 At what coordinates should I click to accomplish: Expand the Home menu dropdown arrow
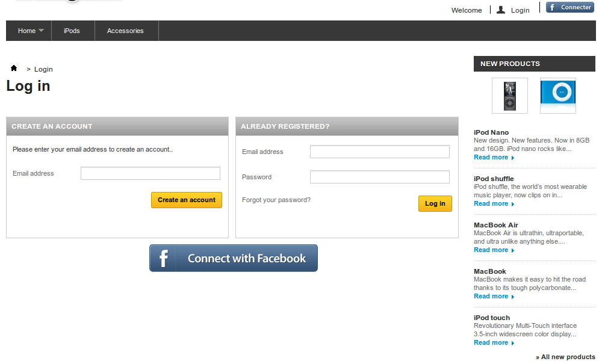(42, 30)
